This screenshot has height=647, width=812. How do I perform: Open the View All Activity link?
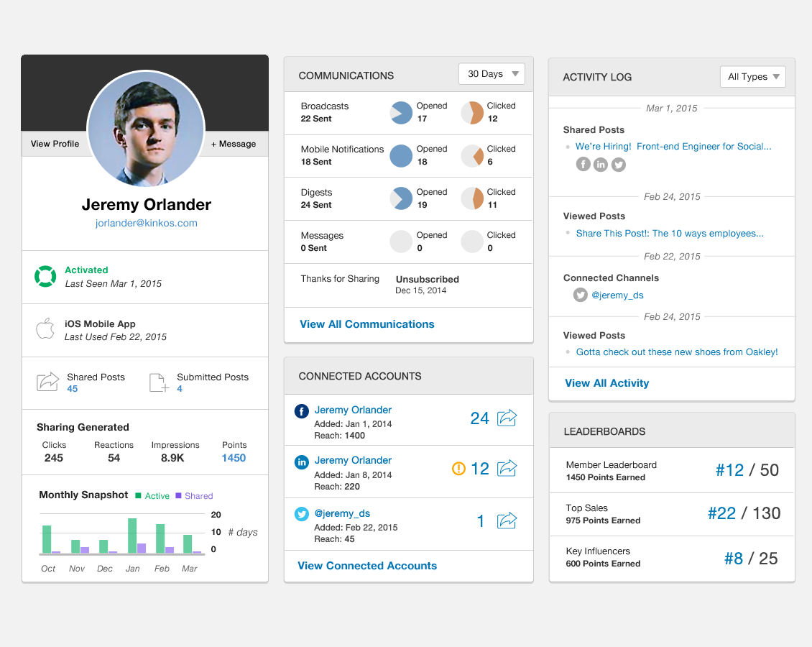pyautogui.click(x=606, y=383)
